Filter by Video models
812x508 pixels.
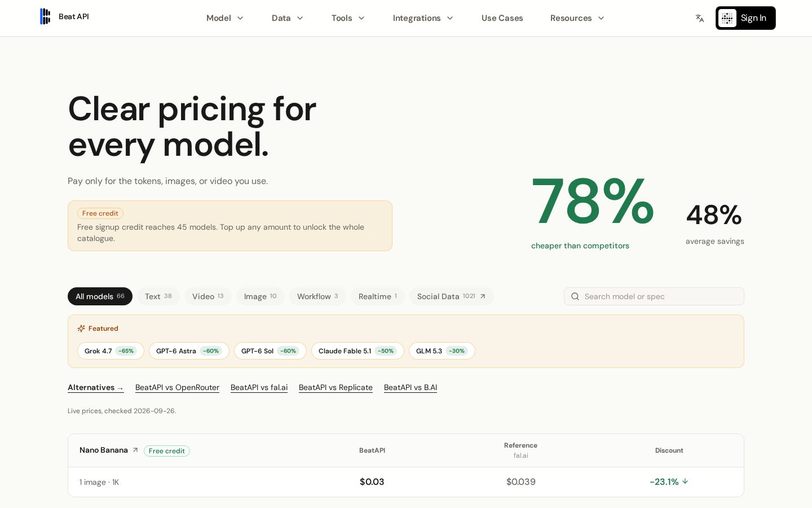click(208, 296)
